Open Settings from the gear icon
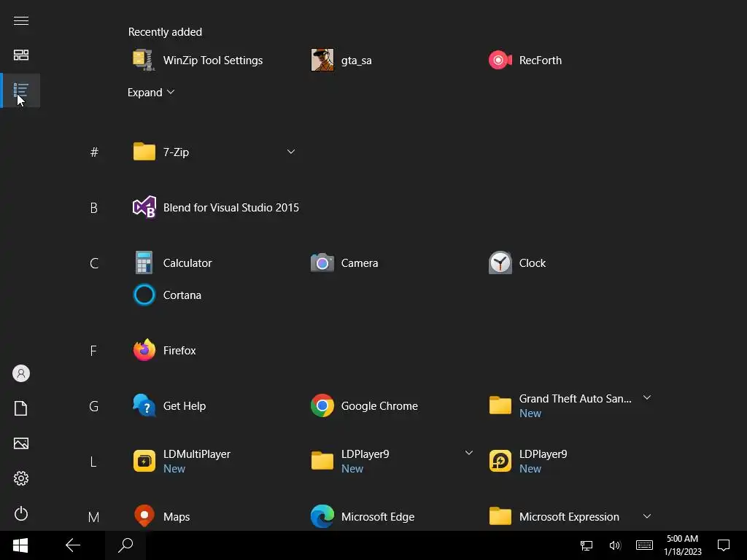The image size is (747, 560). [21, 478]
